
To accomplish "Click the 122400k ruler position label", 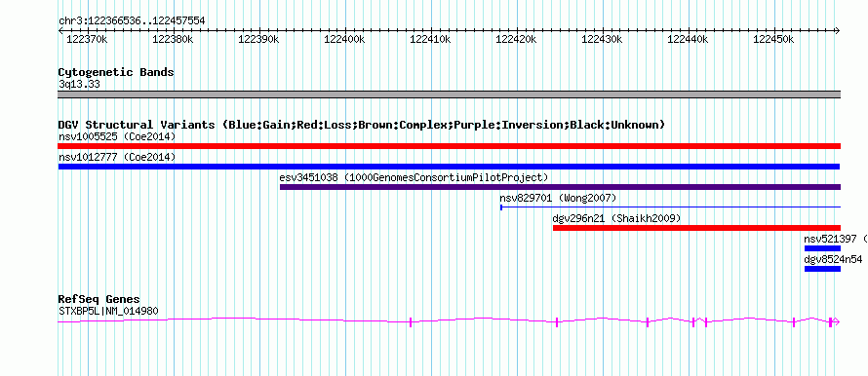I will (x=344, y=39).
